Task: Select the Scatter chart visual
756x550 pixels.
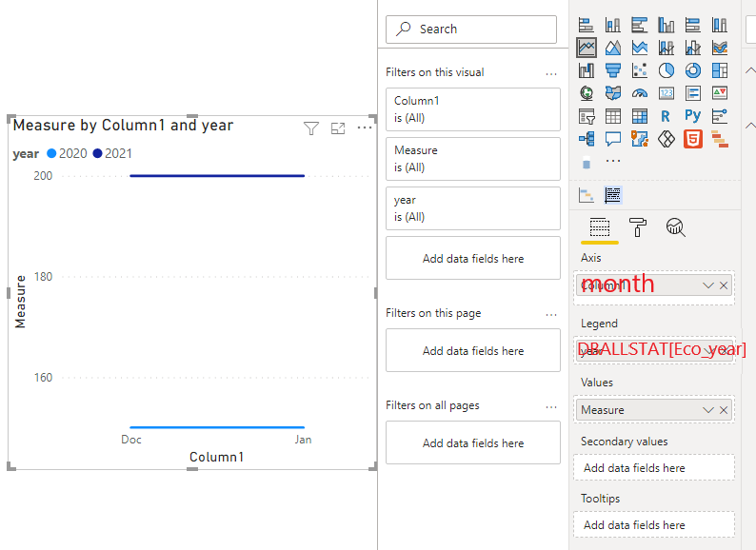Action: [x=639, y=70]
